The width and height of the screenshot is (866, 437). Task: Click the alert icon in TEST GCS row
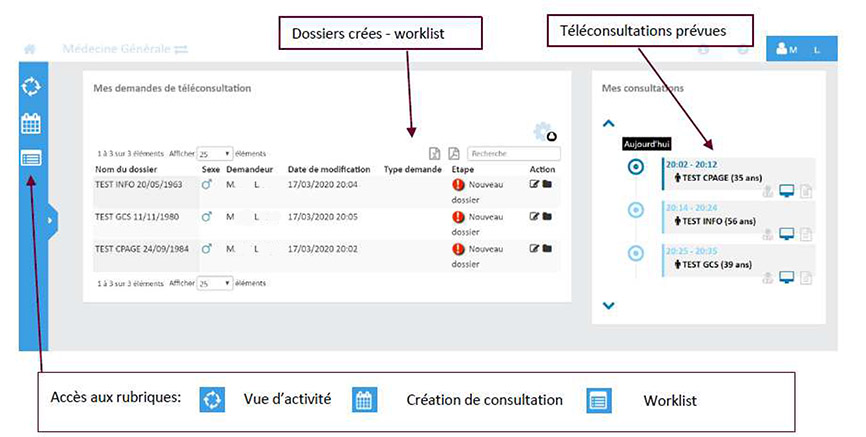pyautogui.click(x=458, y=217)
